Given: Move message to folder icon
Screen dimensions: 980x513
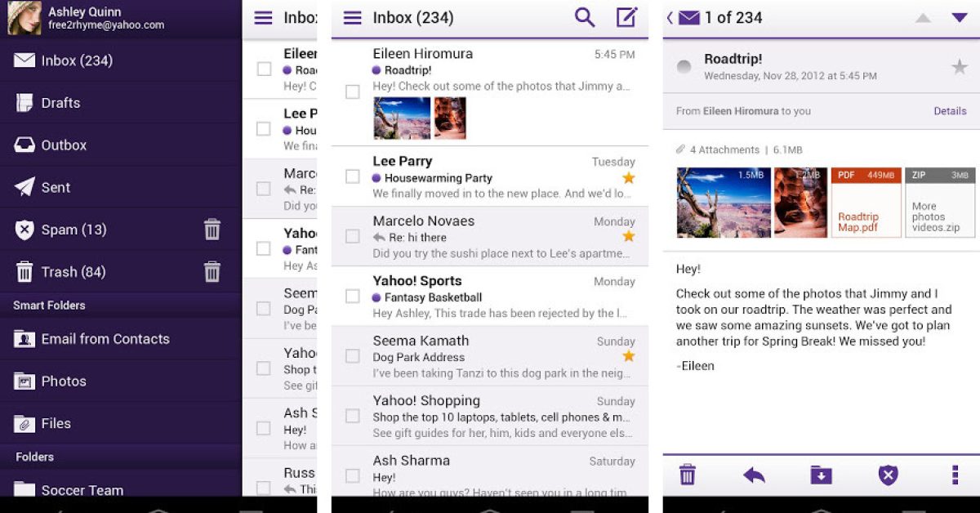Looking at the screenshot, I should [821, 475].
